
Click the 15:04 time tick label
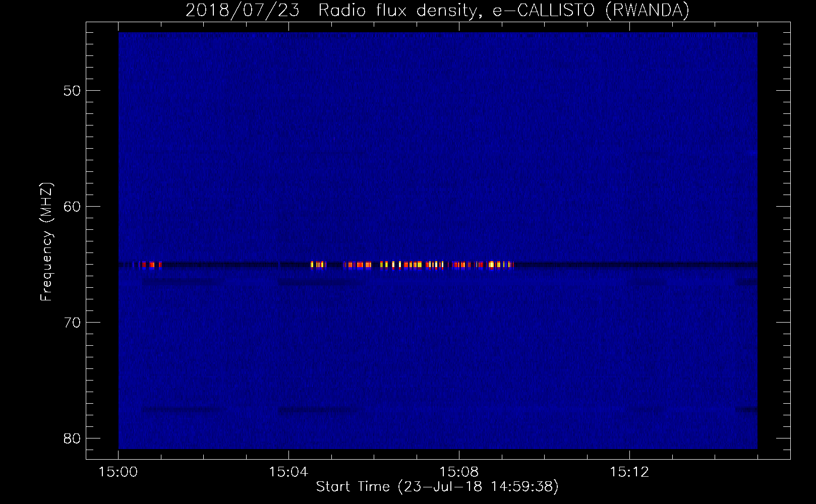[x=288, y=472]
